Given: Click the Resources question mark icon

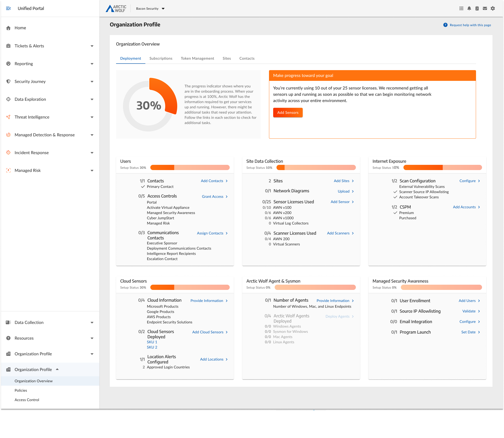Looking at the screenshot, I should tap(8, 338).
